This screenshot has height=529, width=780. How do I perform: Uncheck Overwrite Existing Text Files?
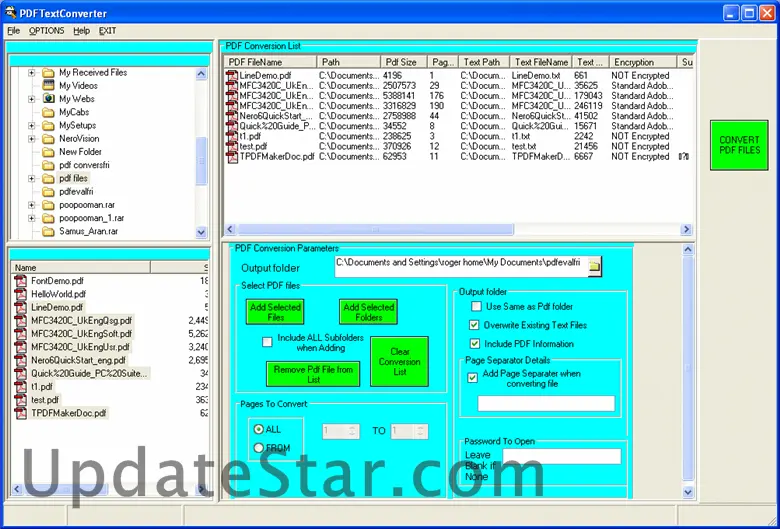pos(475,325)
